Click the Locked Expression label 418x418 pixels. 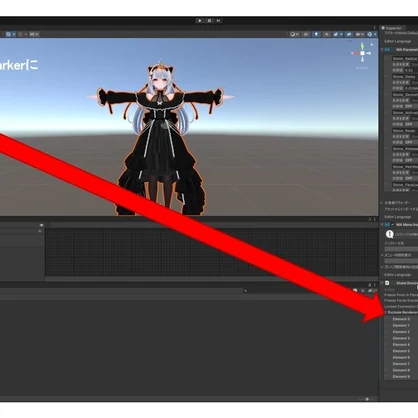[x=401, y=306]
